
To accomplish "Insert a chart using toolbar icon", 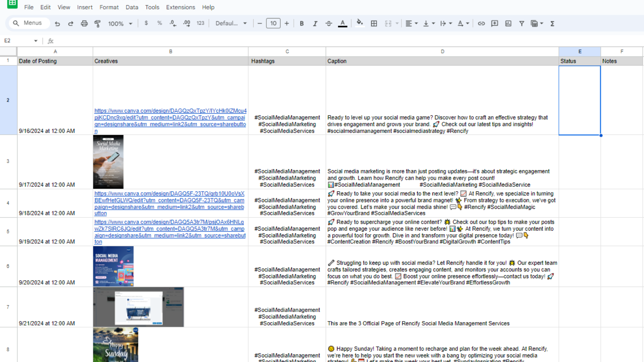I will click(x=508, y=23).
